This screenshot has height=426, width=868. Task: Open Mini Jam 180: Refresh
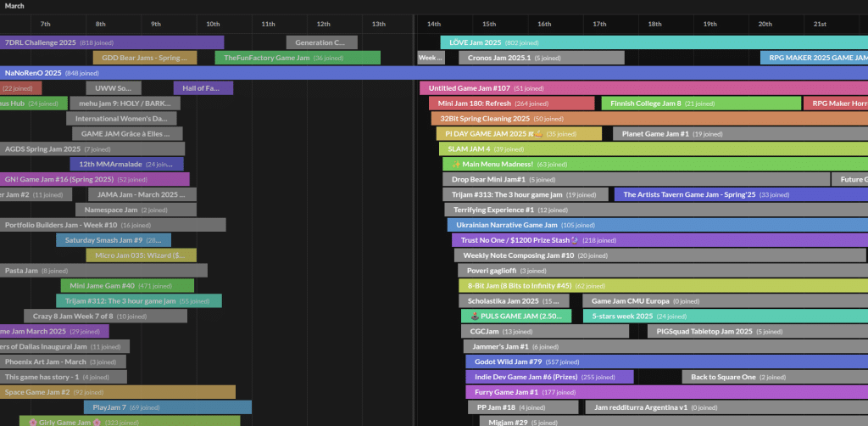pyautogui.click(x=511, y=104)
